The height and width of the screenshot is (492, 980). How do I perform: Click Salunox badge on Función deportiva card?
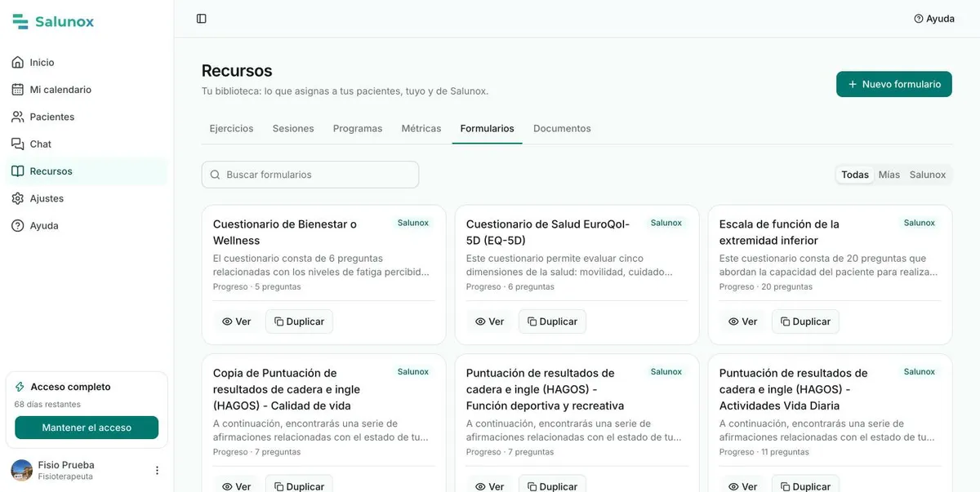coord(666,372)
